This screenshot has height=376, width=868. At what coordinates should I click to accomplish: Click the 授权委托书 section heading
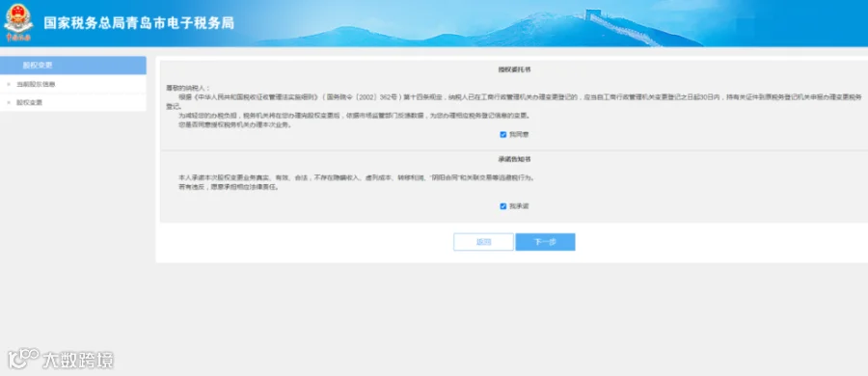click(x=514, y=69)
